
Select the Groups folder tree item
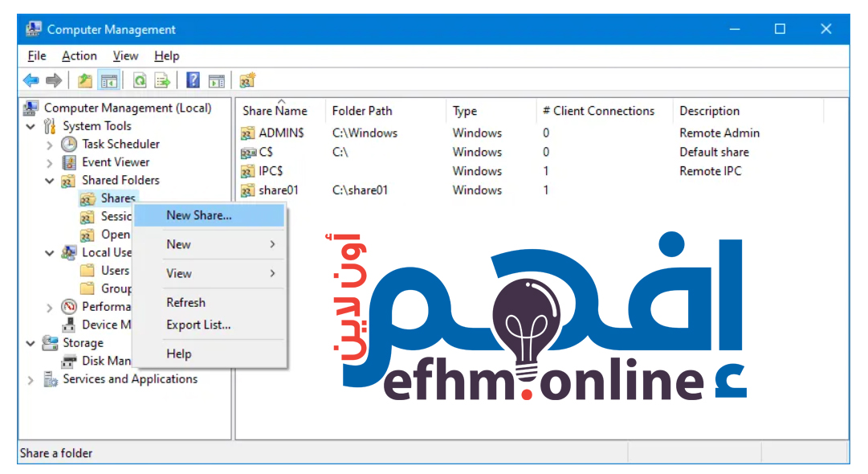tap(116, 289)
